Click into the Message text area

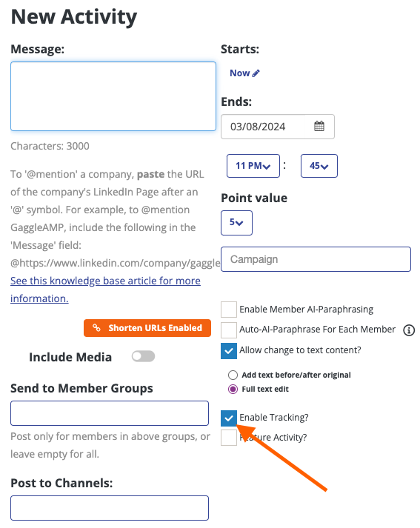(x=113, y=96)
